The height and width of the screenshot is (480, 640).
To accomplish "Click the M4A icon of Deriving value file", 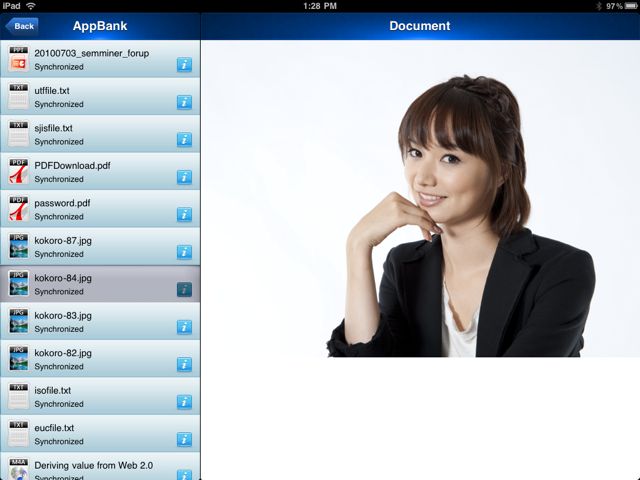I will point(18,469).
